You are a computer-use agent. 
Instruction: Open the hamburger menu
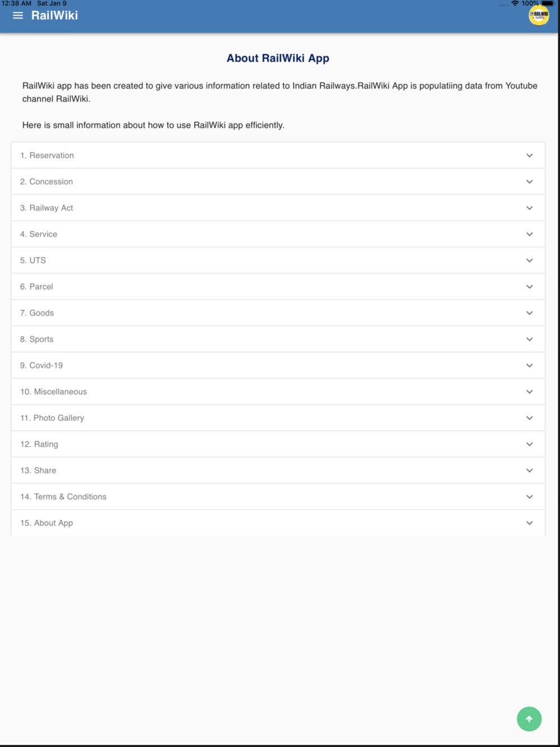point(18,16)
